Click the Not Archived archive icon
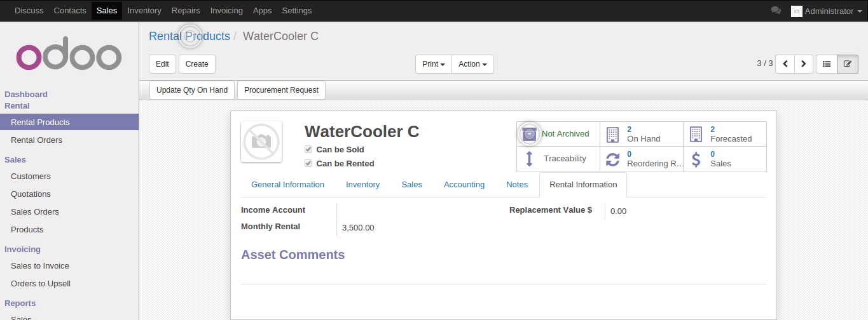The width and height of the screenshot is (868, 320). [529, 134]
